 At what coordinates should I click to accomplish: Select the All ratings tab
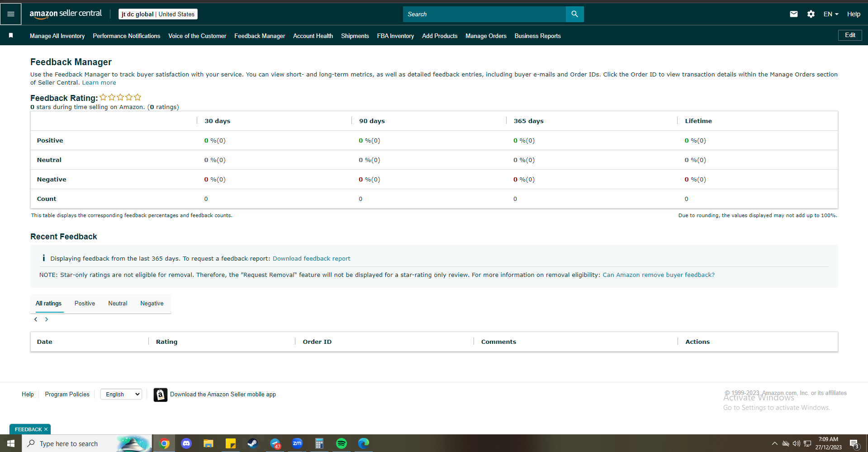click(48, 303)
